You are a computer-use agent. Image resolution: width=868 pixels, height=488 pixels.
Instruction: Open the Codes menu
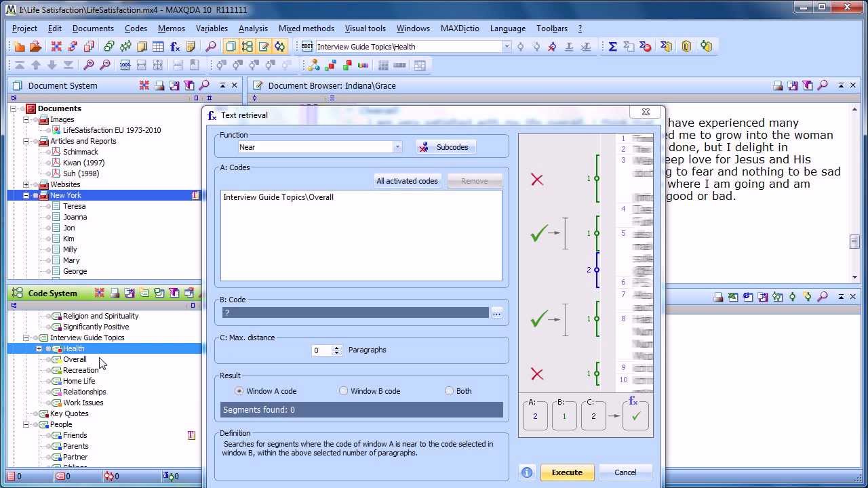pyautogui.click(x=136, y=28)
